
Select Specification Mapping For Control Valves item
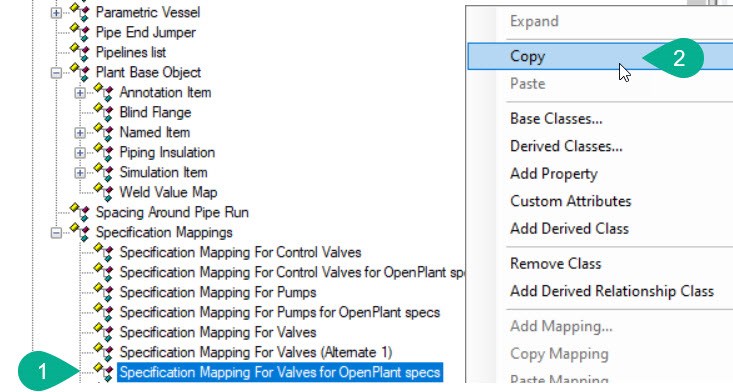[x=240, y=252]
